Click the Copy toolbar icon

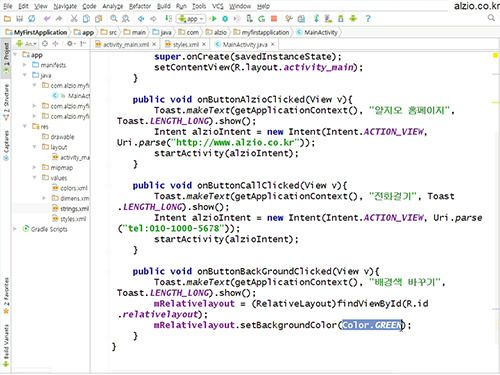[x=86, y=19]
